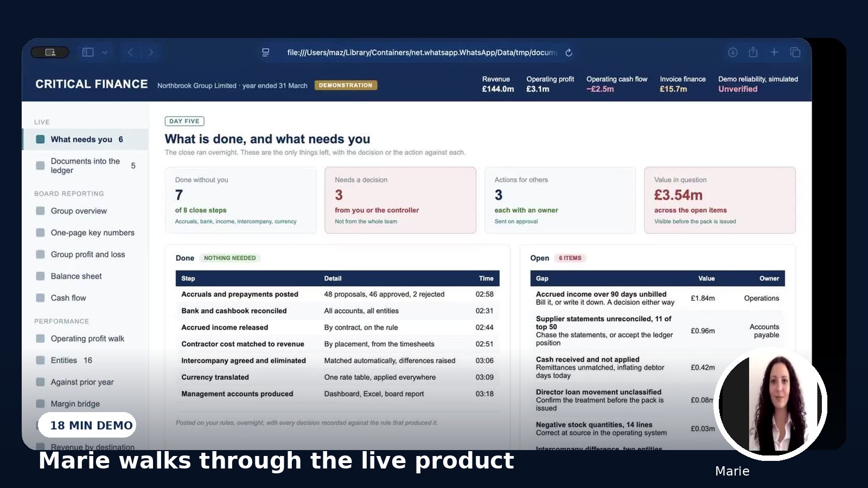Click the reader view icon beside address
868x488 pixels.
(266, 53)
